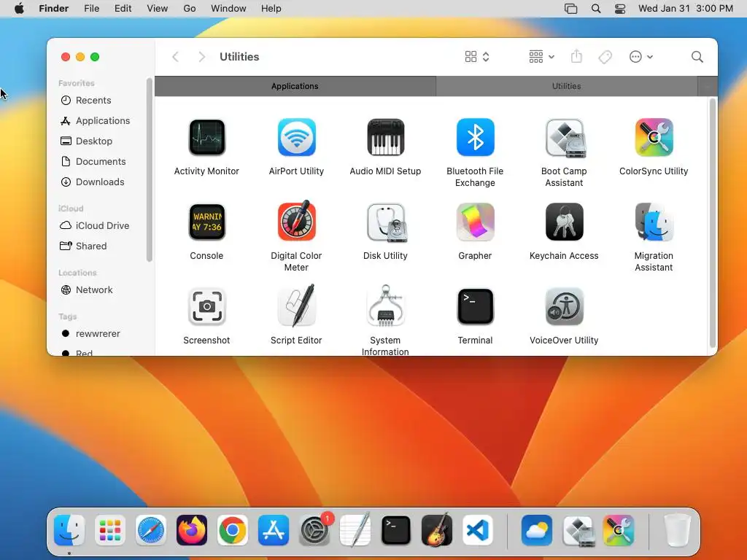The width and height of the screenshot is (747, 560).
Task: Open the File menu
Action: (91, 9)
